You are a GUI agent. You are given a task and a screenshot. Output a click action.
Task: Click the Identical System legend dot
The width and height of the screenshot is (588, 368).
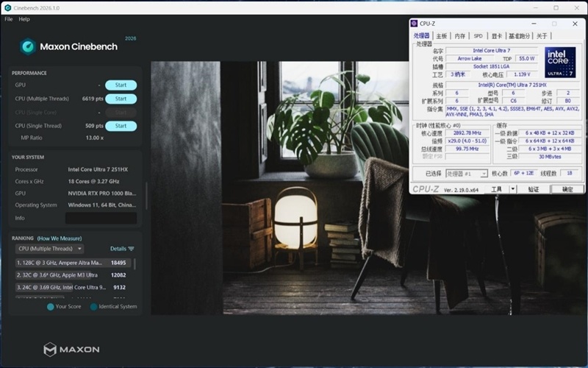(94, 307)
